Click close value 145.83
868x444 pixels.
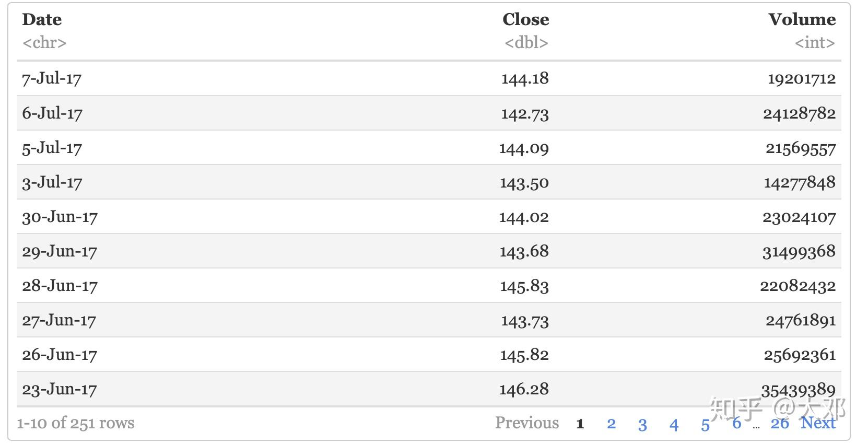point(524,286)
